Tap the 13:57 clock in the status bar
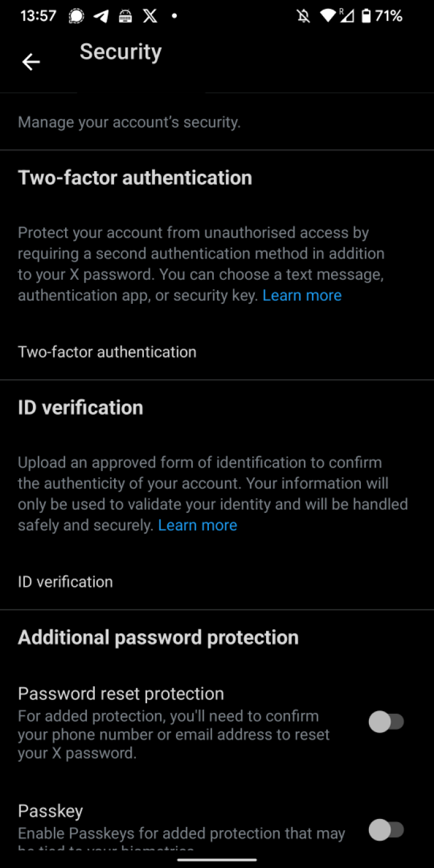 click(x=38, y=16)
